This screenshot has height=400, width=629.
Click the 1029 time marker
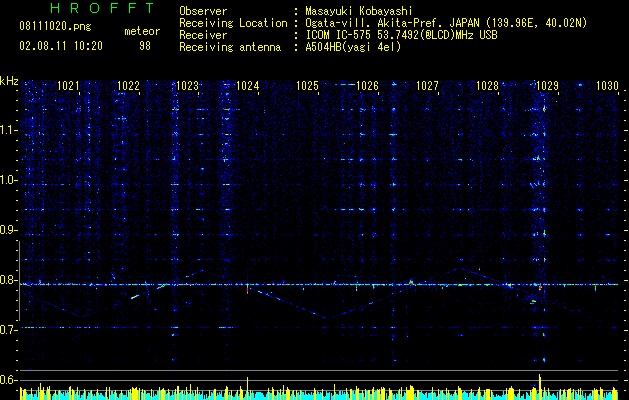pos(548,86)
